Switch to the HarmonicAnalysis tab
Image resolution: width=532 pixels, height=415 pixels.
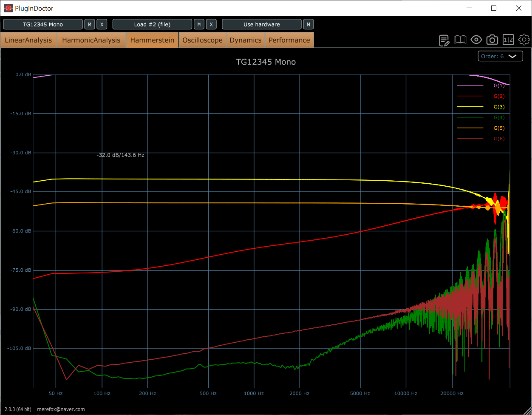[91, 40]
